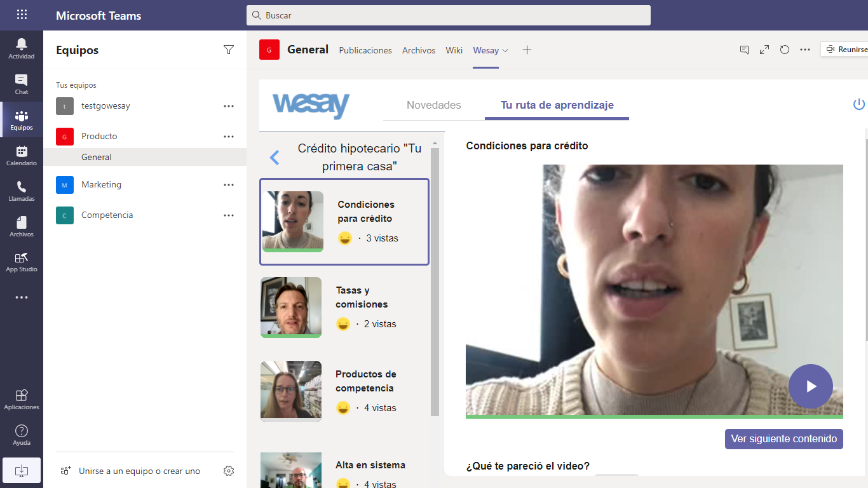Click Ver siguiente contenido button
The height and width of the screenshot is (488, 868).
coord(784,438)
